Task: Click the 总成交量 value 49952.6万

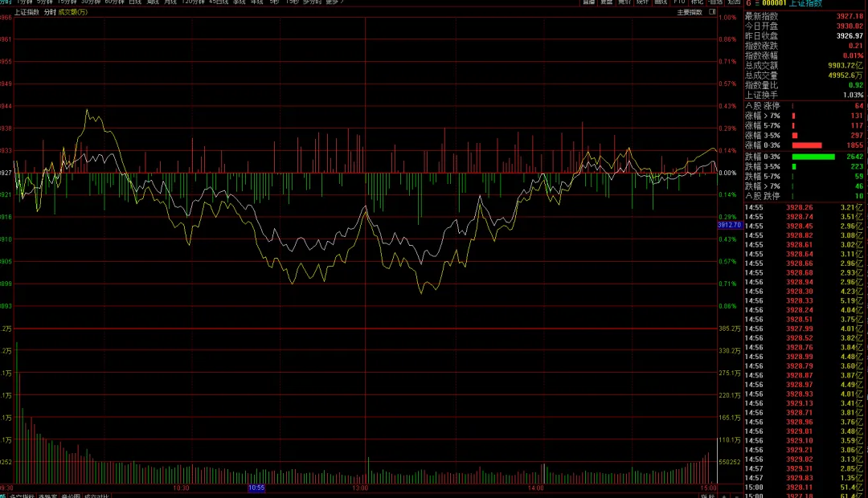Action: (845, 76)
